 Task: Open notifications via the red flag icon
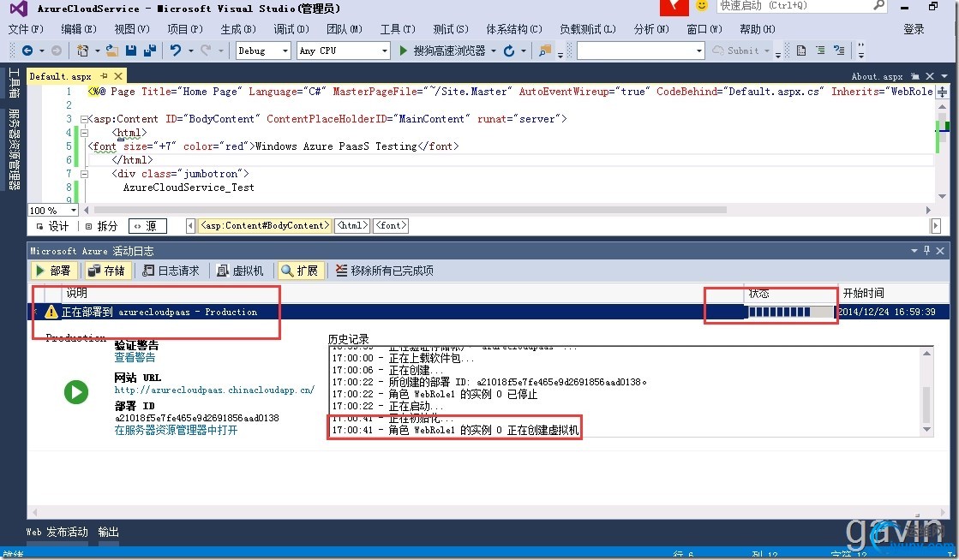(x=674, y=7)
